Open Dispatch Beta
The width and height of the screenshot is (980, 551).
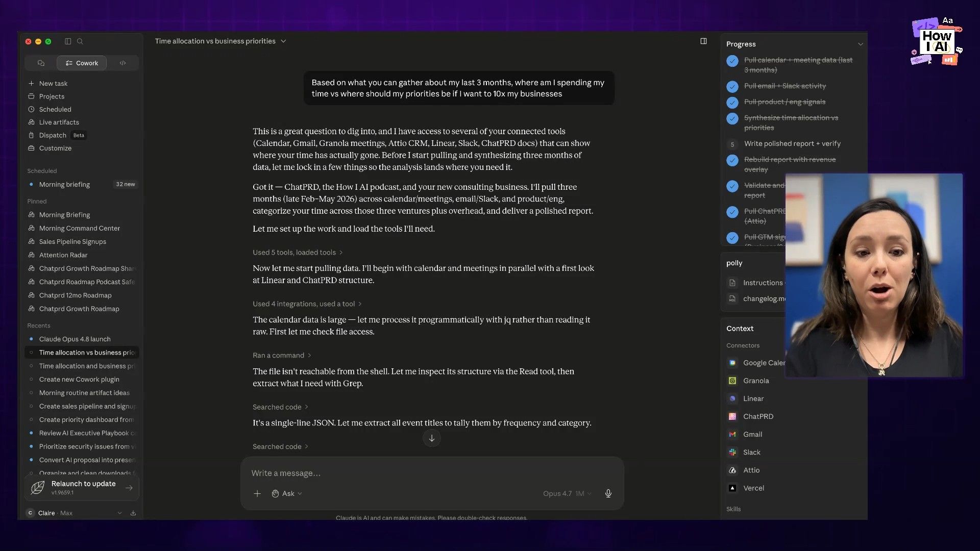pyautogui.click(x=57, y=135)
